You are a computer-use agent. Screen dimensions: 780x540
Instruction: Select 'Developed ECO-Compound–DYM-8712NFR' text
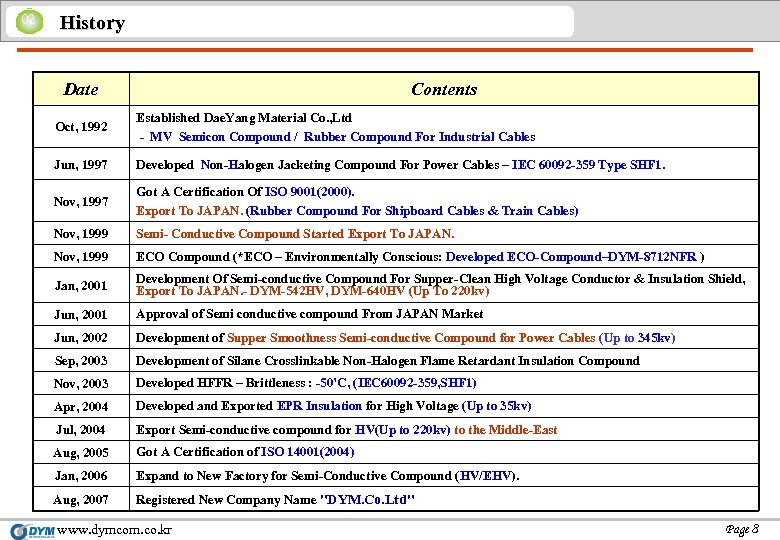pos(571,257)
